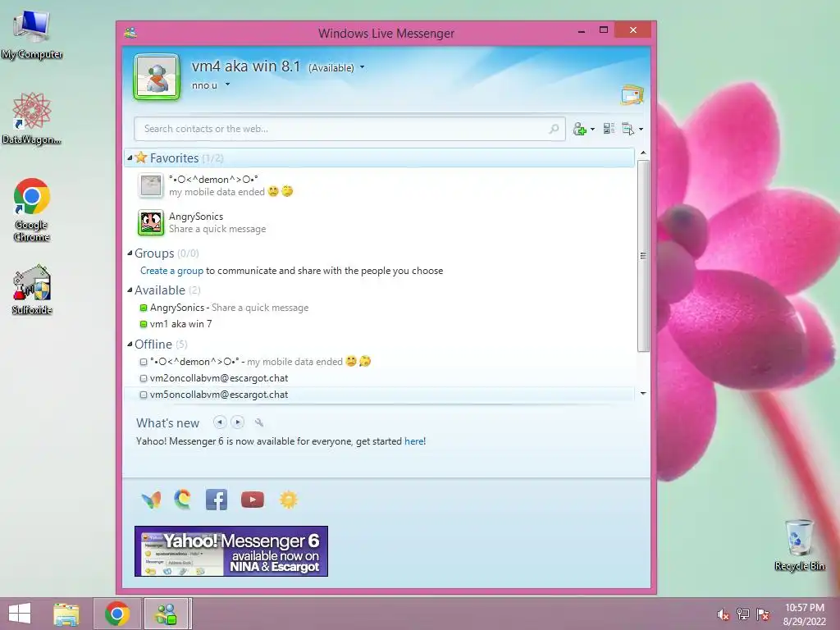Click the contact list scroll up arrow
Image resolution: width=840 pixels, height=630 pixels.
coord(643,153)
